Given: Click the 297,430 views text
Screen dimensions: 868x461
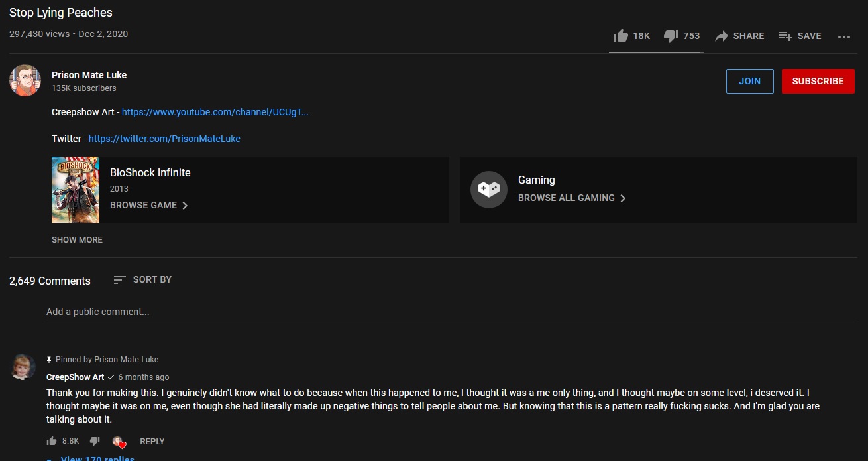Looking at the screenshot, I should pyautogui.click(x=39, y=34).
